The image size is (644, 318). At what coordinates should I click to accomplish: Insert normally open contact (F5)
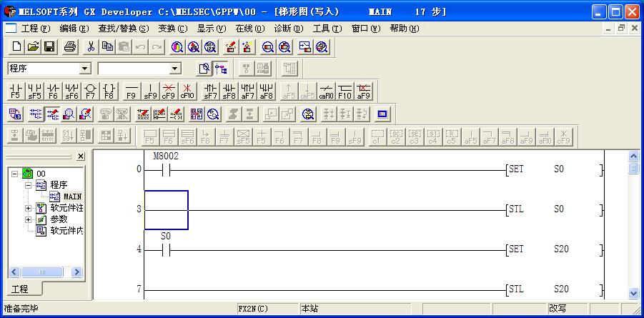[x=16, y=91]
